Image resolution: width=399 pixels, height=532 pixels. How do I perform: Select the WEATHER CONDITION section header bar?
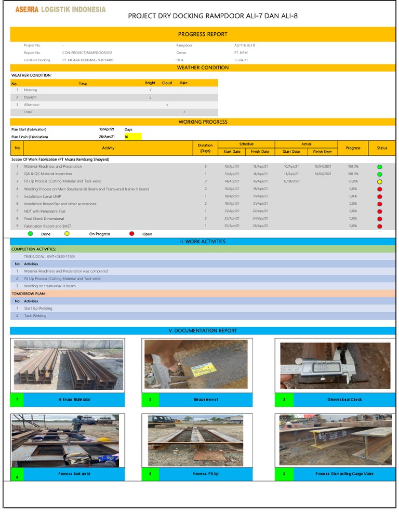[x=203, y=68]
